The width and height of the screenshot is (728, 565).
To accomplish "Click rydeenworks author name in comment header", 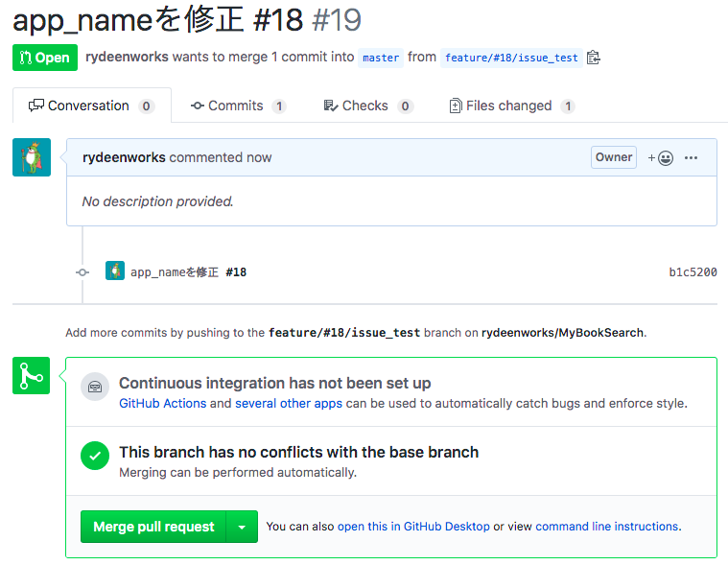I will 124,157.
